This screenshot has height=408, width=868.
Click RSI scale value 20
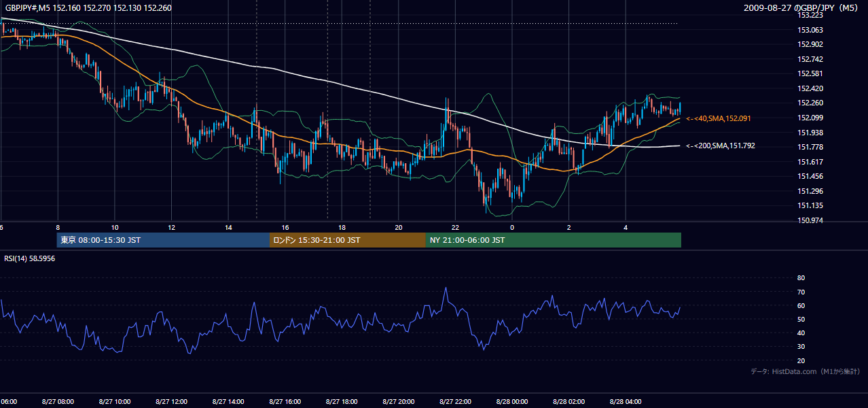[801, 360]
